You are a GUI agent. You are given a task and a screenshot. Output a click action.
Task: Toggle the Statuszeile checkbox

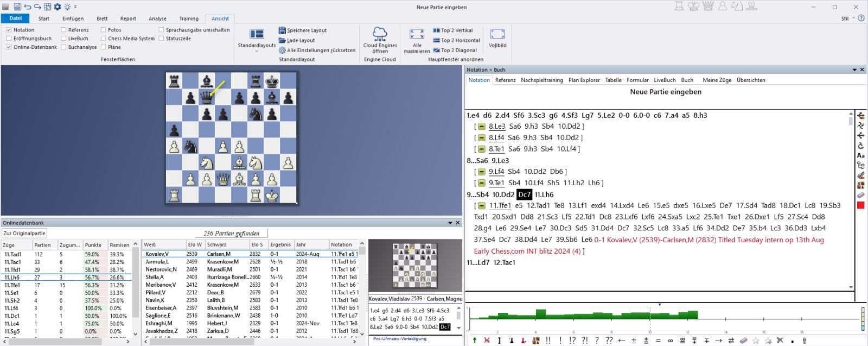(161, 39)
